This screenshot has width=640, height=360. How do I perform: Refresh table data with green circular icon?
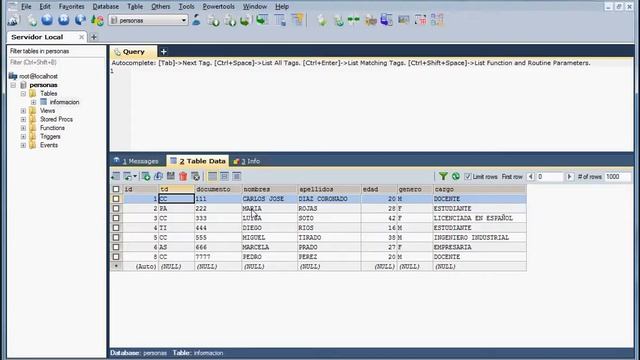coord(456,176)
